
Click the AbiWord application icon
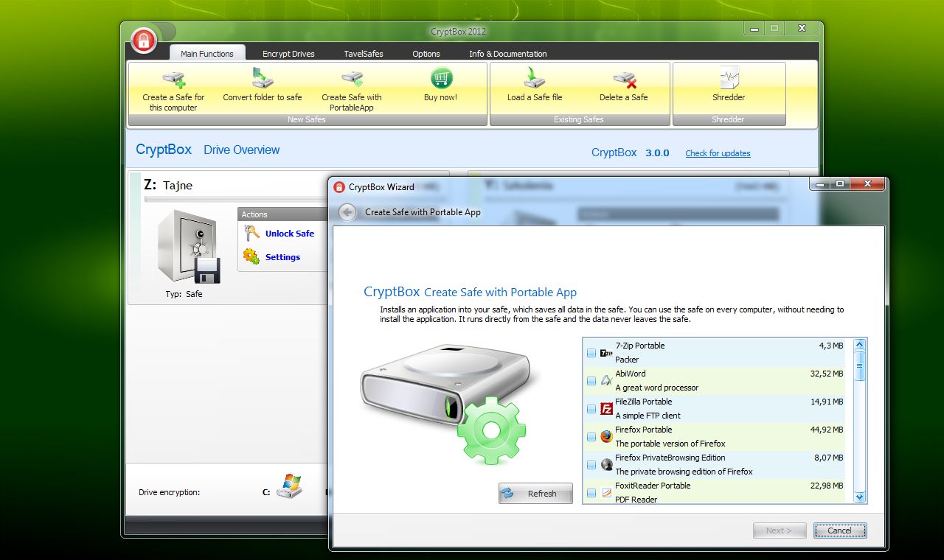click(606, 381)
